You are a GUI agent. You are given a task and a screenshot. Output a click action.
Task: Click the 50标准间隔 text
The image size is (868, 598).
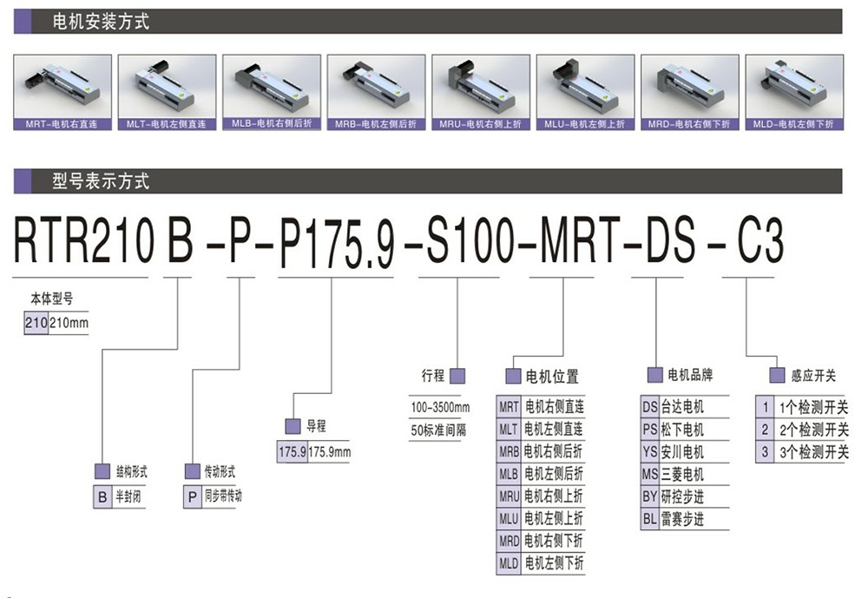point(438,430)
